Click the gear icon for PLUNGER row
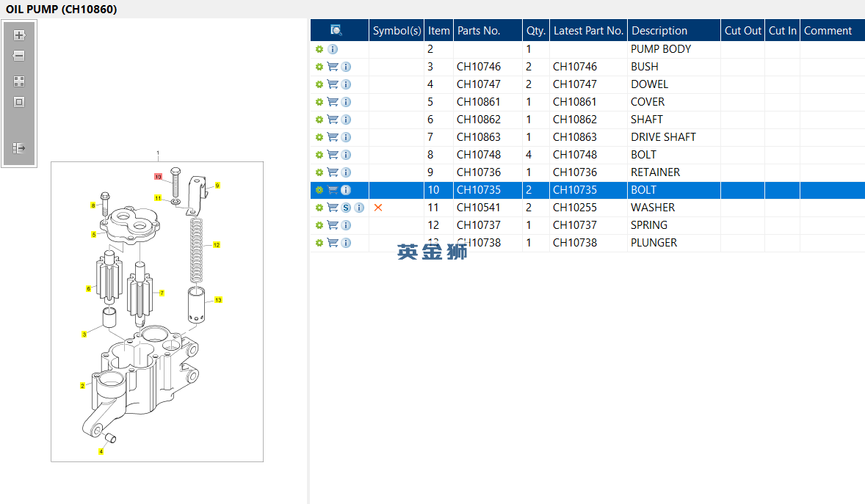This screenshot has width=865, height=504. coord(319,243)
